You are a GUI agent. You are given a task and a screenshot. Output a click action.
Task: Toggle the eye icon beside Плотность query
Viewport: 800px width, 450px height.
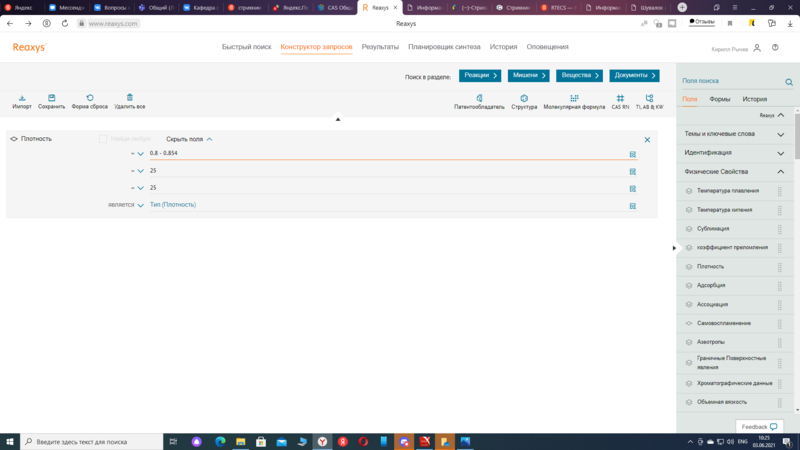coord(14,139)
